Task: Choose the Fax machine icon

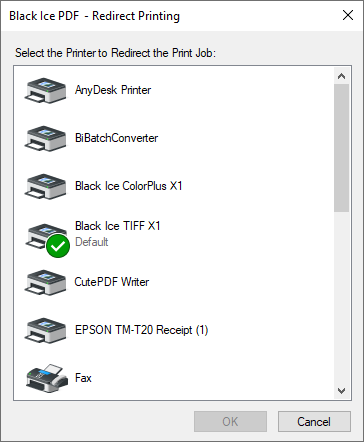Action: [x=47, y=378]
